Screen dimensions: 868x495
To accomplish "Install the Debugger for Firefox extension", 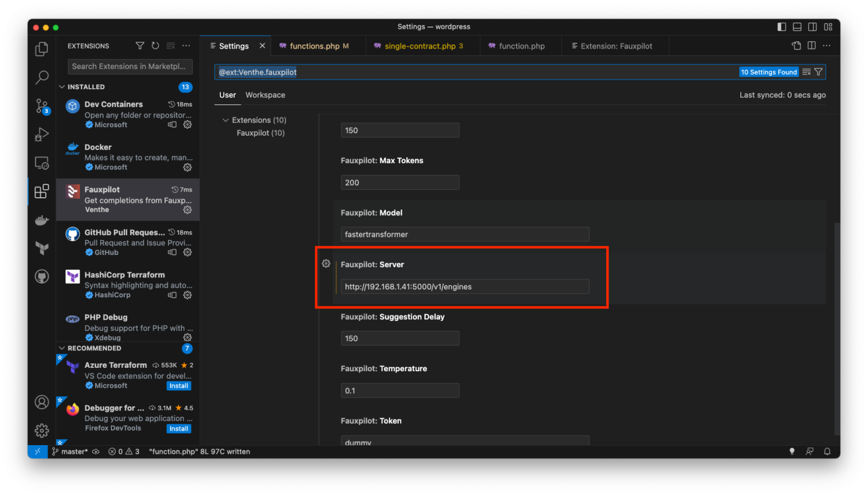I will pos(179,428).
